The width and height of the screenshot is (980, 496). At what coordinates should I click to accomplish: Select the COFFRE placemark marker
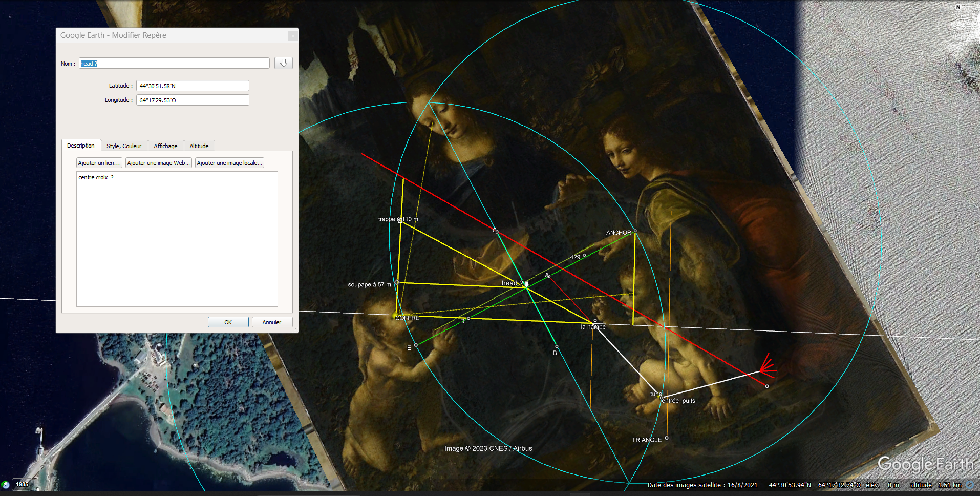[395, 316]
